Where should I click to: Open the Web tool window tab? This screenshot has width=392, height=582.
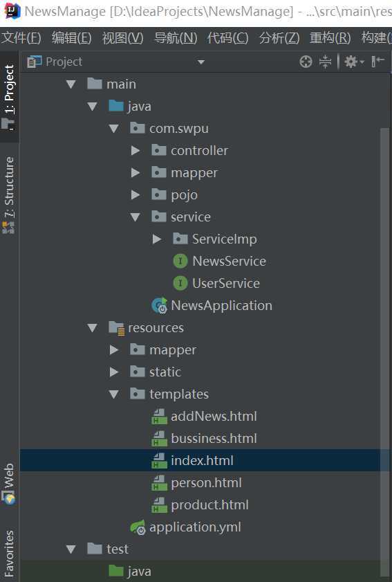click(x=10, y=484)
